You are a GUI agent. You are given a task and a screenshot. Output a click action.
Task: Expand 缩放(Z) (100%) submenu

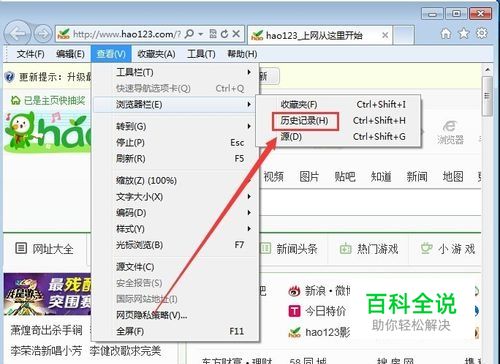click(x=176, y=181)
